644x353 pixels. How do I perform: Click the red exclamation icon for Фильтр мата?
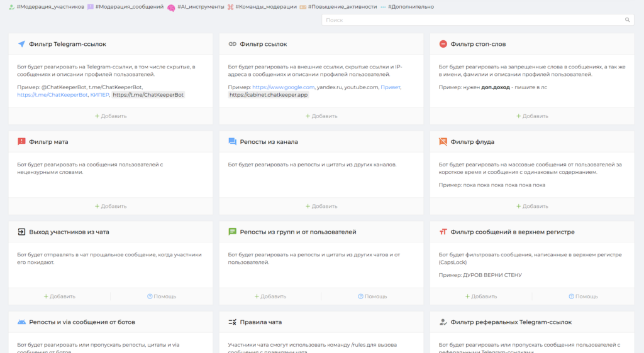(x=22, y=141)
